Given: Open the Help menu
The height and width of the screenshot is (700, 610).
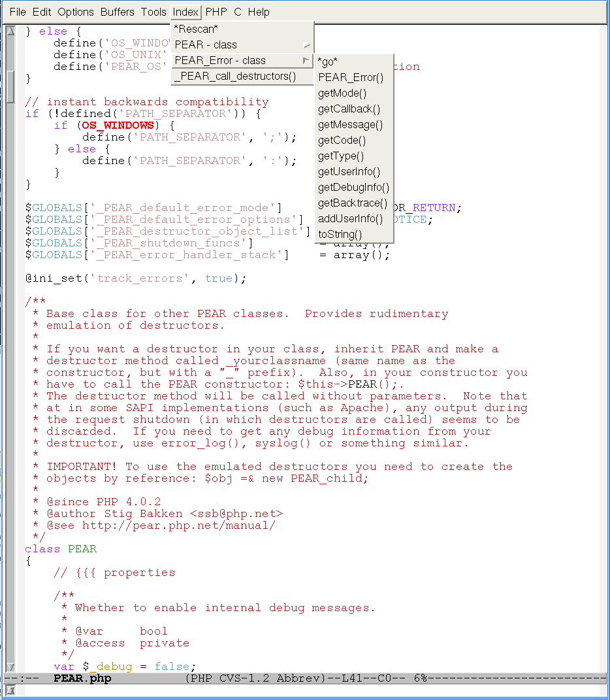Looking at the screenshot, I should coord(259,12).
